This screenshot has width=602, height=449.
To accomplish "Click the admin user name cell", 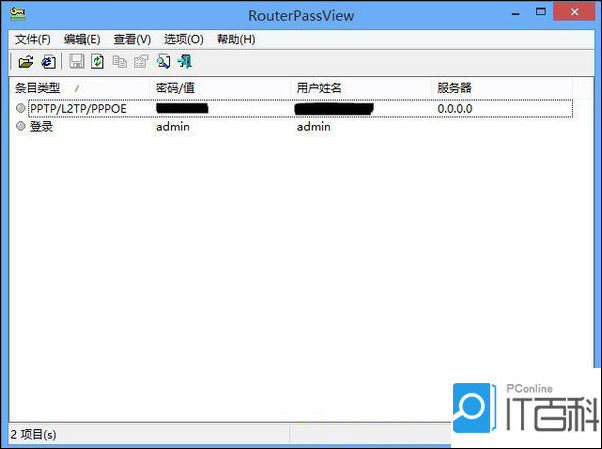I will (x=314, y=126).
